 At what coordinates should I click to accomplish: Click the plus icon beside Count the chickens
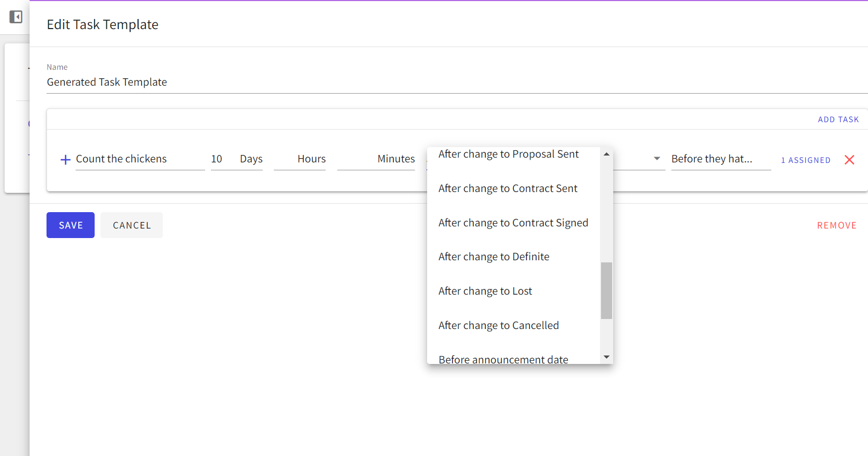coord(66,160)
